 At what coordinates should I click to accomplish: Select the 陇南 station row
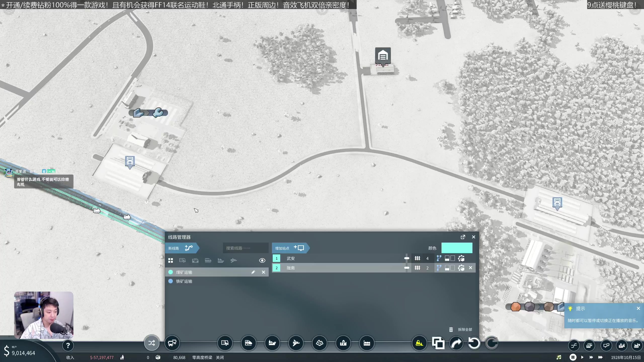pos(374,268)
